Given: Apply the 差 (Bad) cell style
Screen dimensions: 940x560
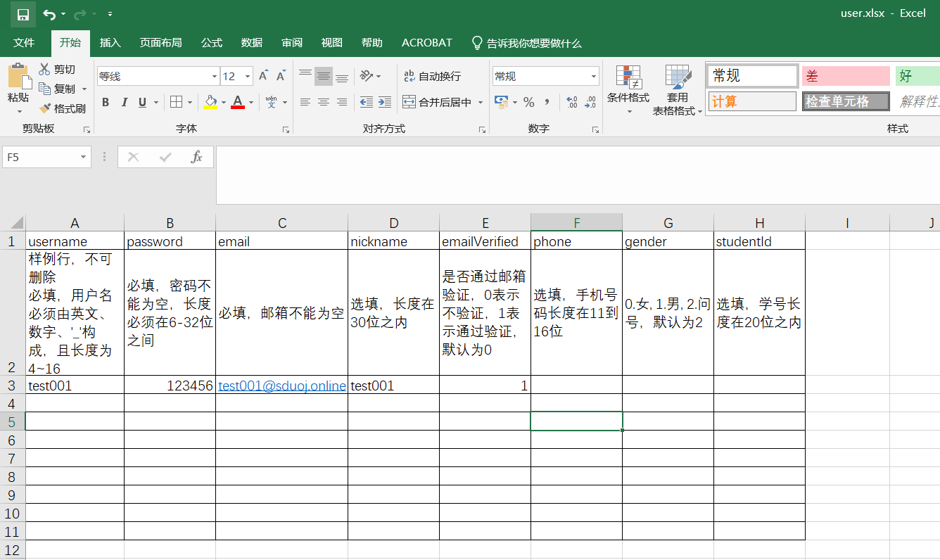Looking at the screenshot, I should pos(846,76).
